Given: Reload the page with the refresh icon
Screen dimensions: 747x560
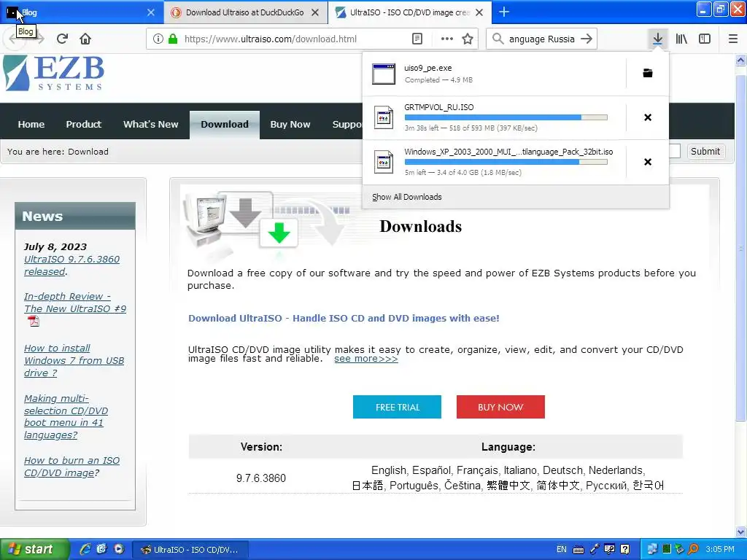Looking at the screenshot, I should (62, 39).
